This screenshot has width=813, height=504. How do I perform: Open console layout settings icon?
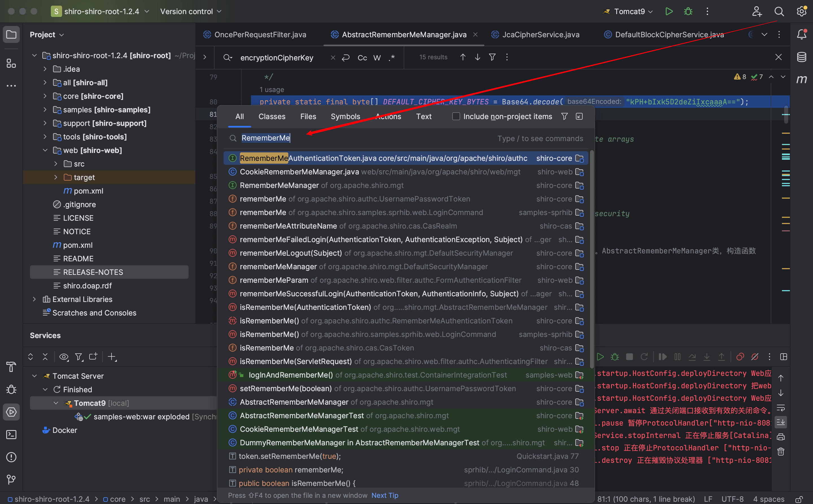(x=784, y=357)
